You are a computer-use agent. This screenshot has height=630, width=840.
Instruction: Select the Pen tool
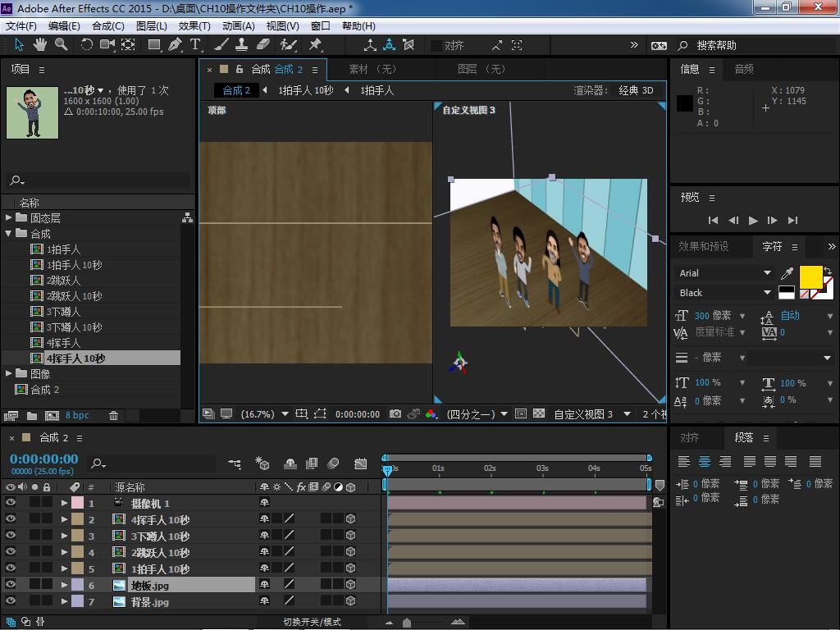click(x=175, y=45)
